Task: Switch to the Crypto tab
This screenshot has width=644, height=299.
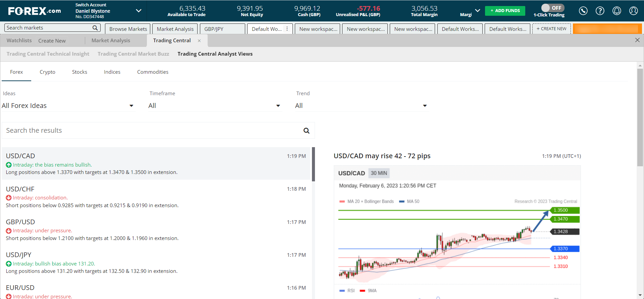Action: click(47, 72)
